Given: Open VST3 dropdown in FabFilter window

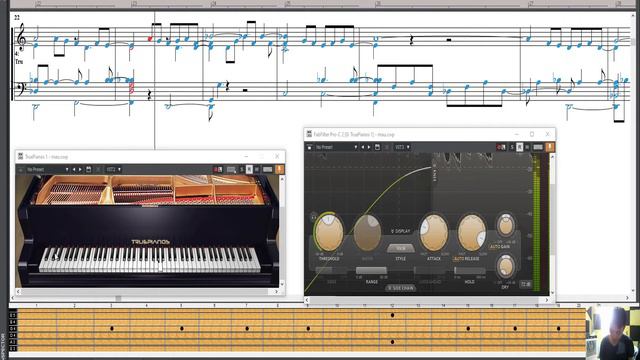Looking at the screenshot, I should tap(402, 147).
